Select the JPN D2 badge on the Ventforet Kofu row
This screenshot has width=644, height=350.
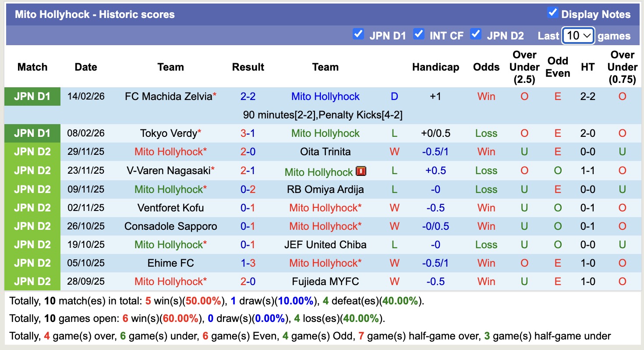click(x=32, y=207)
